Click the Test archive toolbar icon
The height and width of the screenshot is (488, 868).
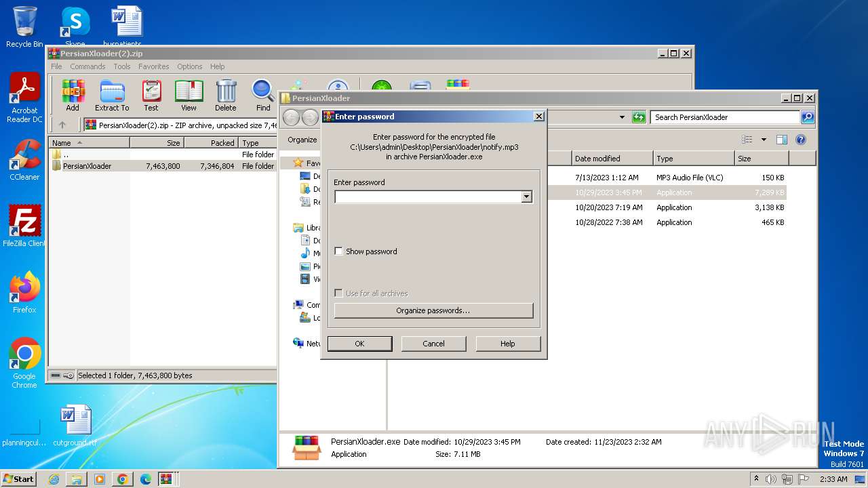click(151, 95)
